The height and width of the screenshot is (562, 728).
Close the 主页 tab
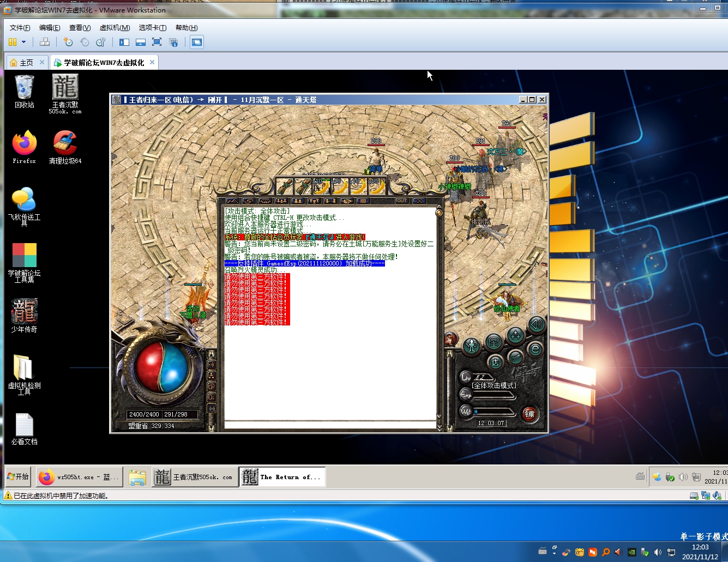42,62
